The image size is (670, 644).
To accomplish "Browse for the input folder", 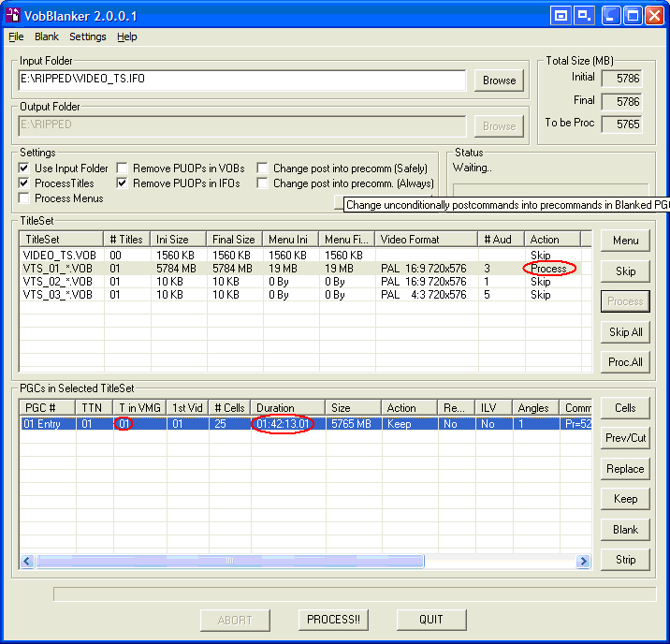I will [499, 80].
